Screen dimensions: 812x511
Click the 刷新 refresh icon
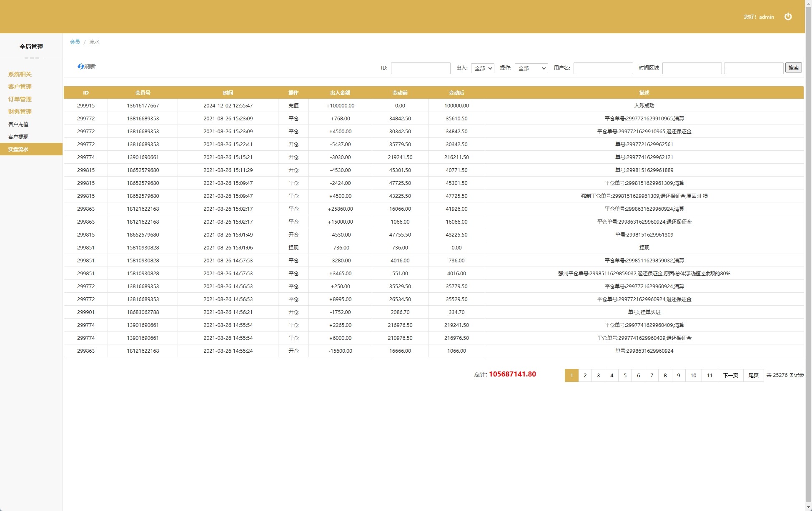coord(81,66)
